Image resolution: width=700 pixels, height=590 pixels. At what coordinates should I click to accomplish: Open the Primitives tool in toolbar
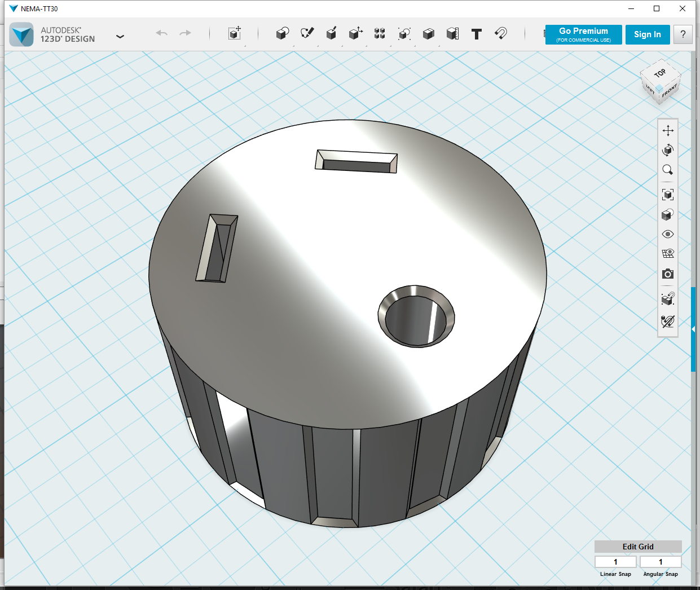click(x=283, y=34)
